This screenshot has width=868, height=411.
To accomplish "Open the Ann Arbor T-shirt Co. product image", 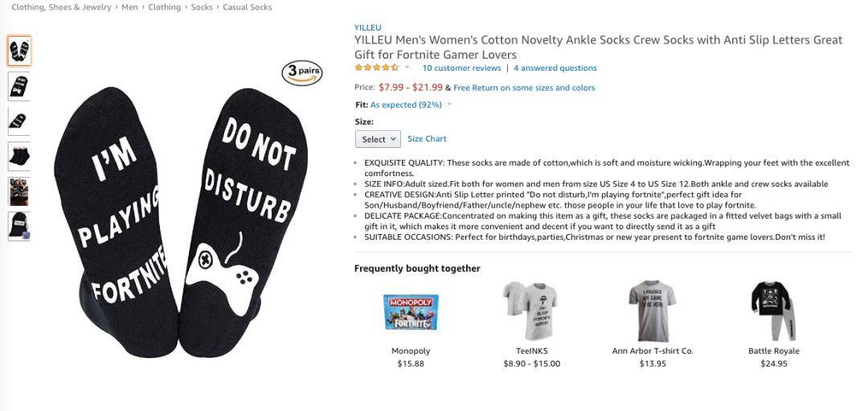I will pos(652,310).
